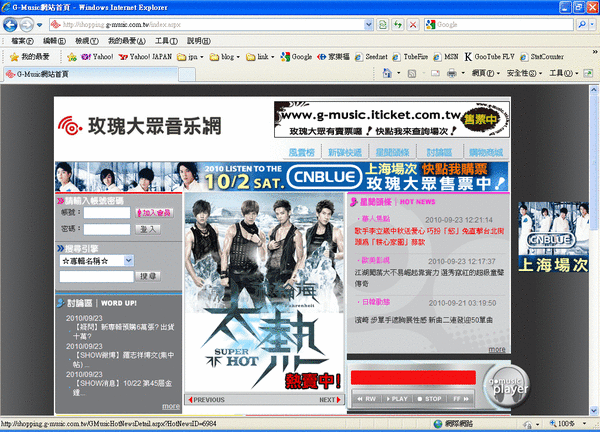Open the search provider dropdown arrow
600x432 pixels.
592,25
